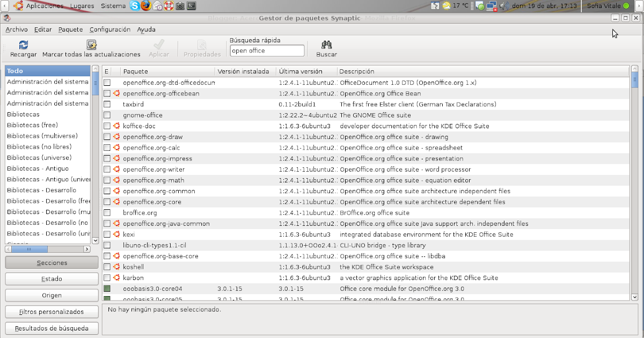This screenshot has height=338, width=644.
Task: Mark checkbox for broffice.org
Action: point(107,212)
